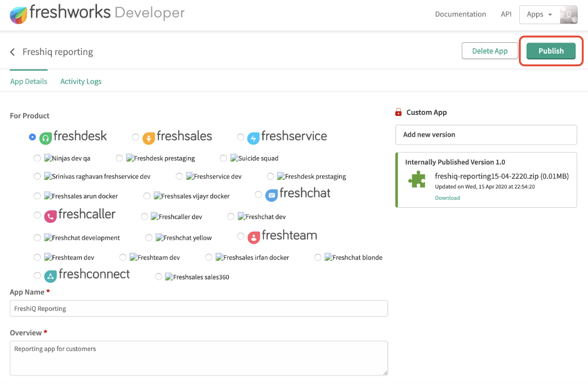
Task: Select Freshchat development radio option
Action: point(37,237)
